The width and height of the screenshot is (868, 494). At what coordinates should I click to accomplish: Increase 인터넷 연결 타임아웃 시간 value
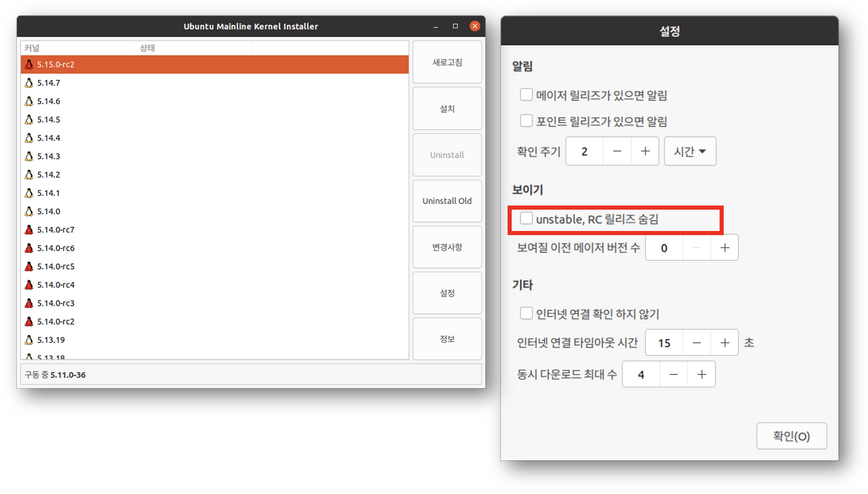coord(724,343)
